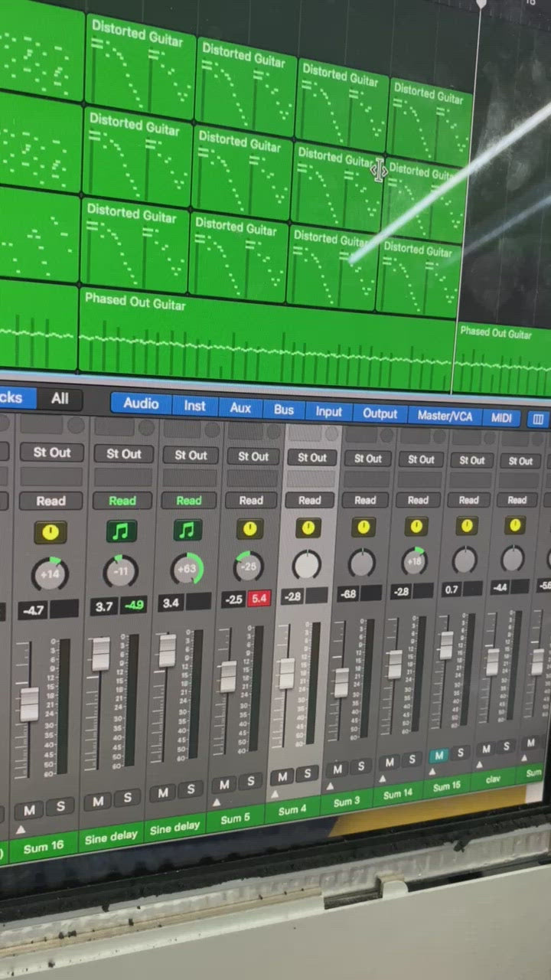Click the Sum 14 channel strip icon
Image resolution: width=551 pixels, height=980 pixels.
coord(416,527)
